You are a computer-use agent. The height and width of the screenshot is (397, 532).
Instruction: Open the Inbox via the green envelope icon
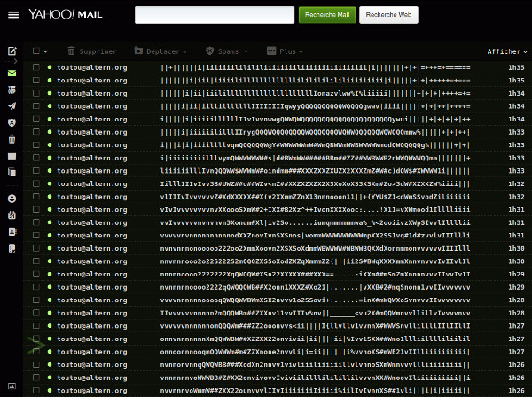click(12, 73)
